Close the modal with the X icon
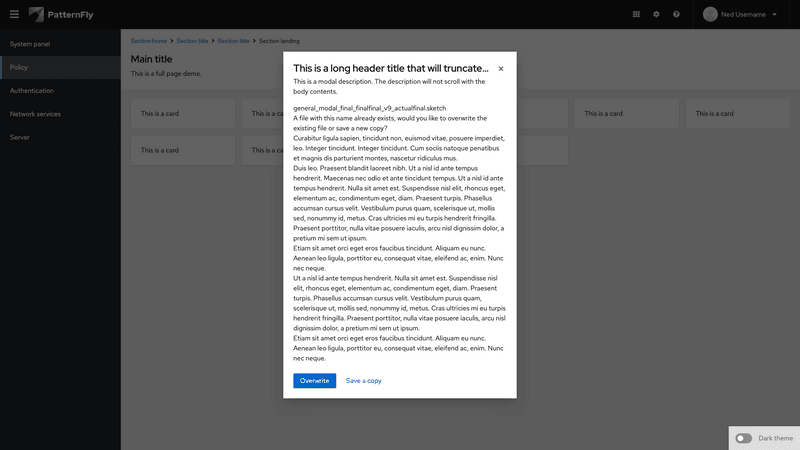This screenshot has width=800, height=450. (x=501, y=69)
